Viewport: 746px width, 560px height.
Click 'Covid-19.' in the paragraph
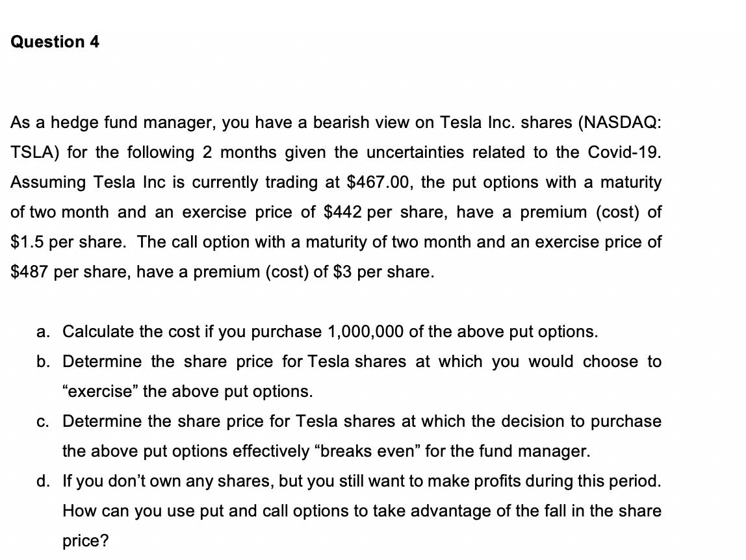[x=624, y=153]
